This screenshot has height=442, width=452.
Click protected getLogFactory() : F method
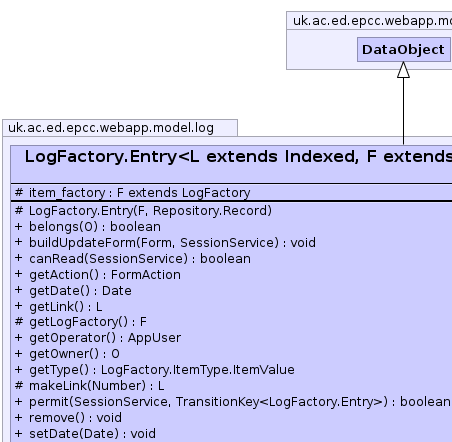(x=81, y=322)
